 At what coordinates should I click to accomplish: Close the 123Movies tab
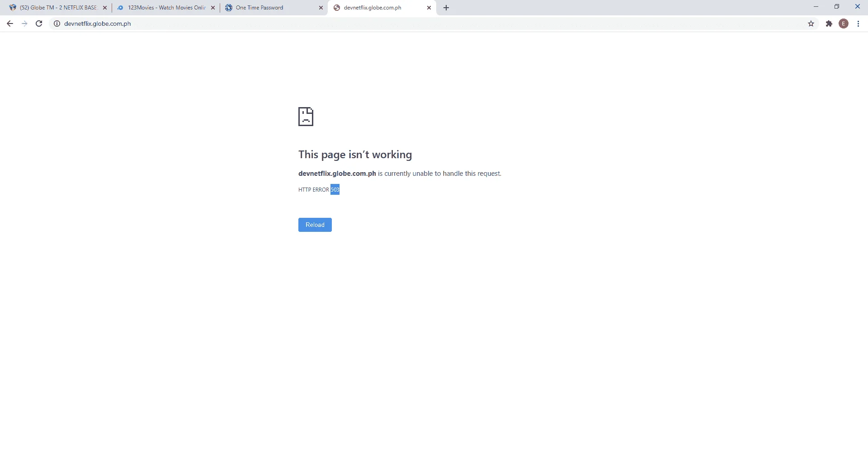(x=213, y=8)
